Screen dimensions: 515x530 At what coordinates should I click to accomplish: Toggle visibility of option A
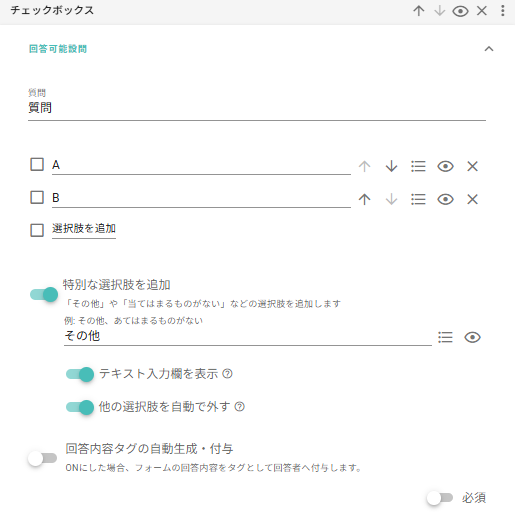(445, 166)
